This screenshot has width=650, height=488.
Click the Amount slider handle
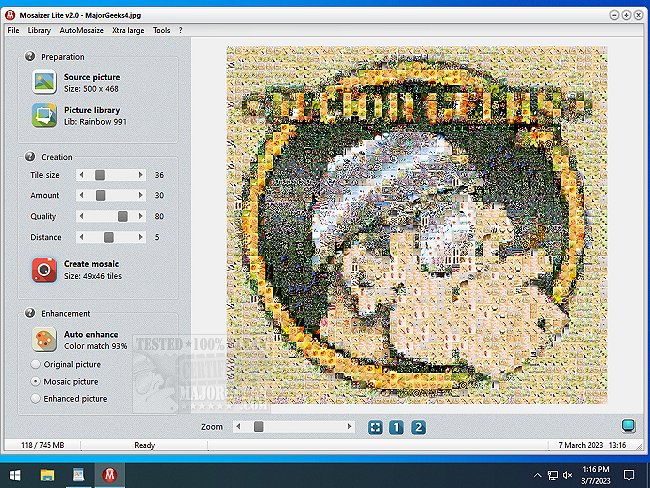click(x=100, y=195)
